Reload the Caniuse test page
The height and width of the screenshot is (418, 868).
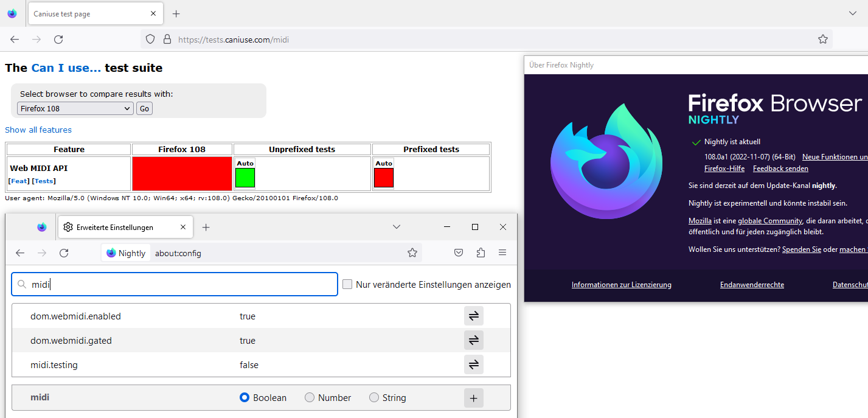point(58,38)
